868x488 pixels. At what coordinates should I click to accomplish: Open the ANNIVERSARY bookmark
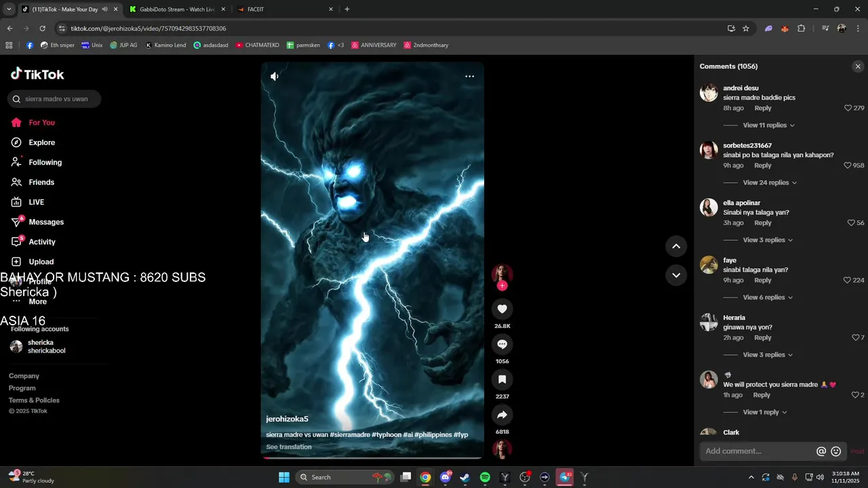tap(374, 45)
